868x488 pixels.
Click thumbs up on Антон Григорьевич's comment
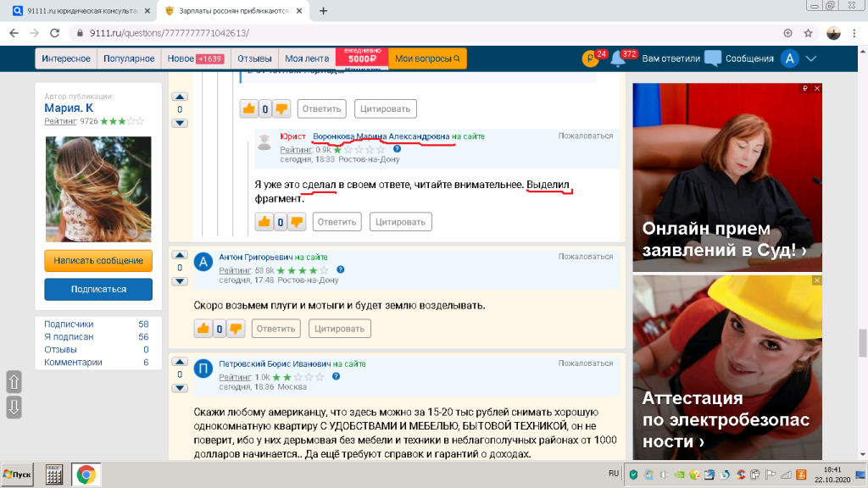[203, 329]
